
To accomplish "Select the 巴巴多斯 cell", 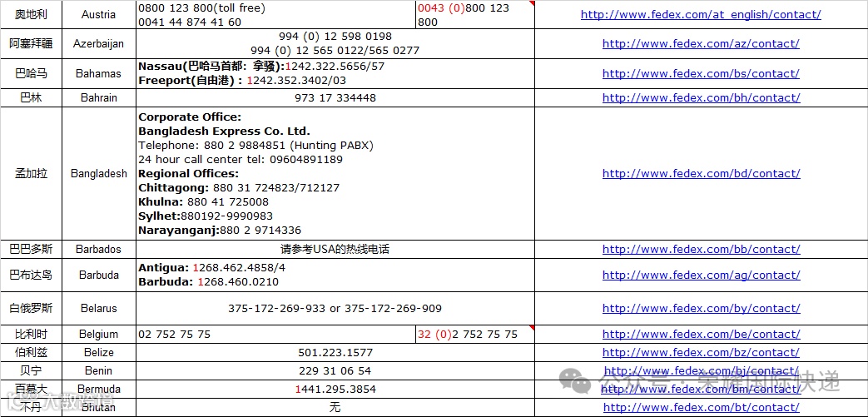I will point(31,249).
